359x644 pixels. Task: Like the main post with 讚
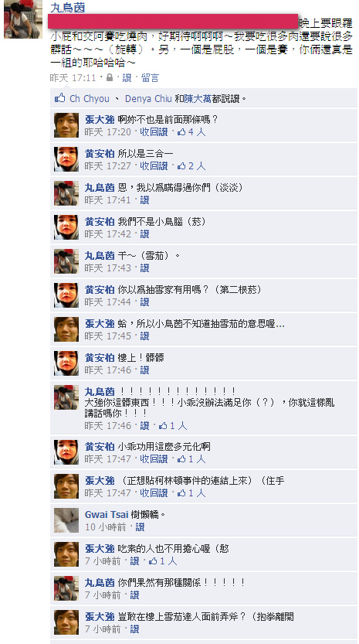pyautogui.click(x=127, y=77)
